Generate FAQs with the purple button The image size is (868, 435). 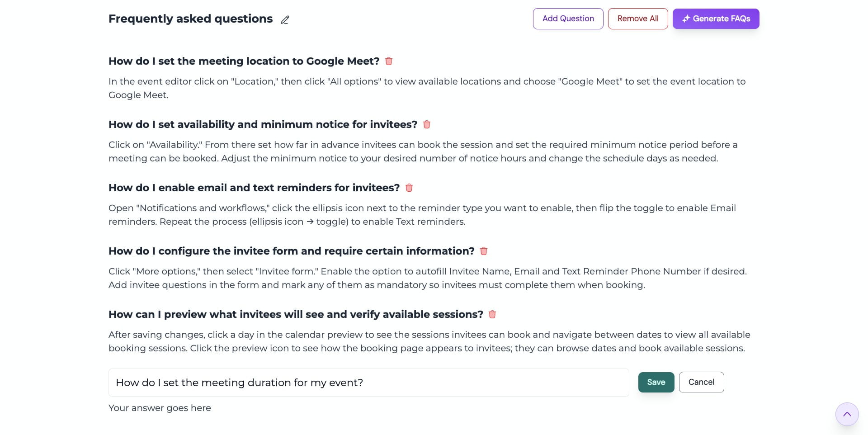[716, 19]
